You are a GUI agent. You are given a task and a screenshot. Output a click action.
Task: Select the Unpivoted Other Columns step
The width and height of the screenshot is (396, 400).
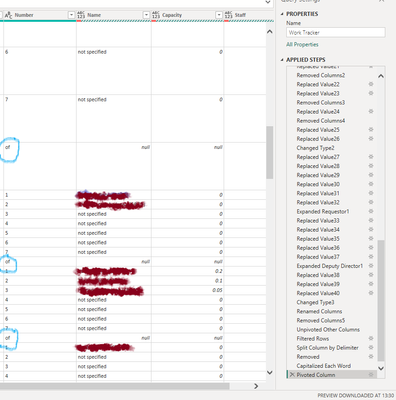tap(328, 329)
